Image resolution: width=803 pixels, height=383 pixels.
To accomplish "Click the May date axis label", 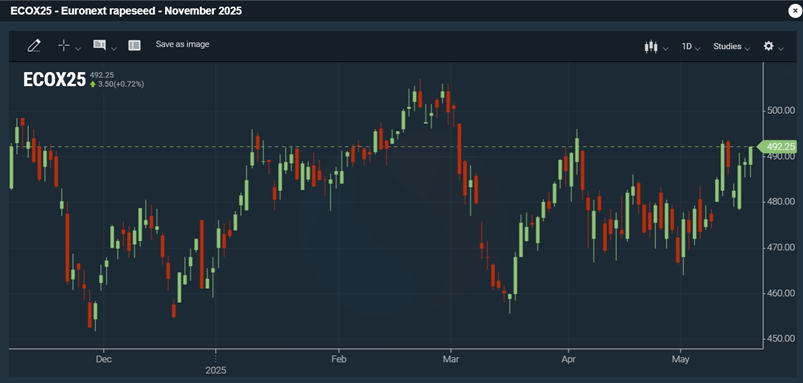I will coord(680,359).
